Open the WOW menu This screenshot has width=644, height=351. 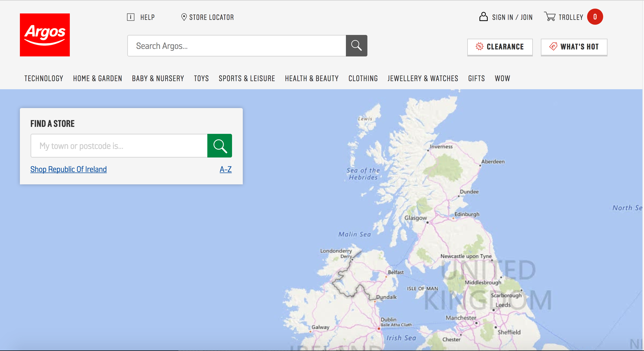[x=502, y=78]
